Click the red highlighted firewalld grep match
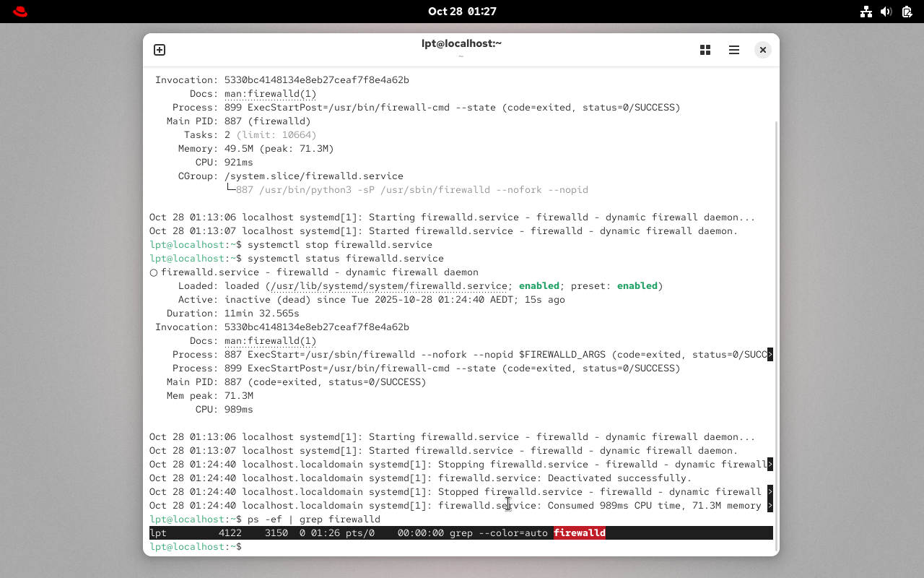924x578 pixels. coord(580,533)
